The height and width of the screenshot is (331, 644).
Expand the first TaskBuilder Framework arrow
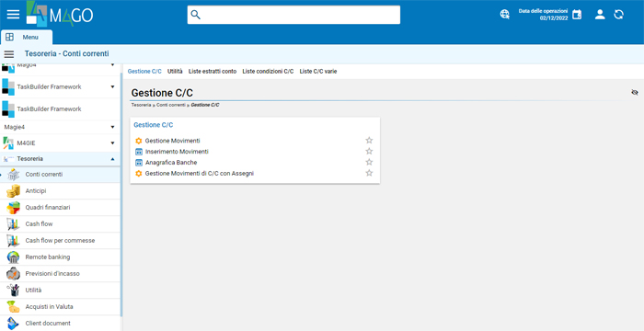[x=112, y=87]
